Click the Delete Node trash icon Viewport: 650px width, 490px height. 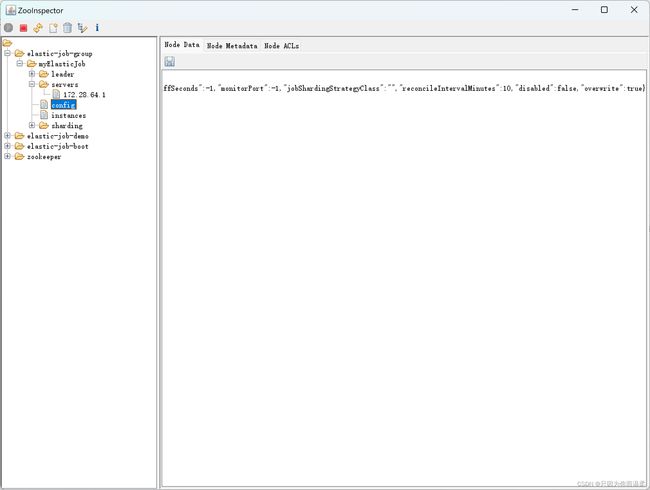click(67, 28)
